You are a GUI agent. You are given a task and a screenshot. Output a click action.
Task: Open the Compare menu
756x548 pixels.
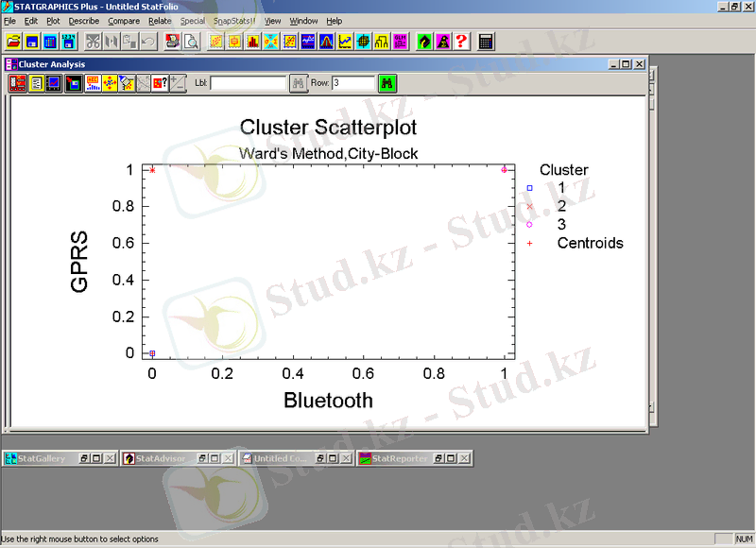pos(124,21)
